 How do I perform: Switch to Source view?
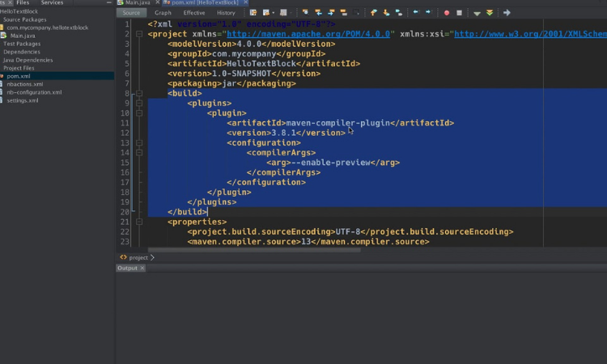tap(131, 13)
